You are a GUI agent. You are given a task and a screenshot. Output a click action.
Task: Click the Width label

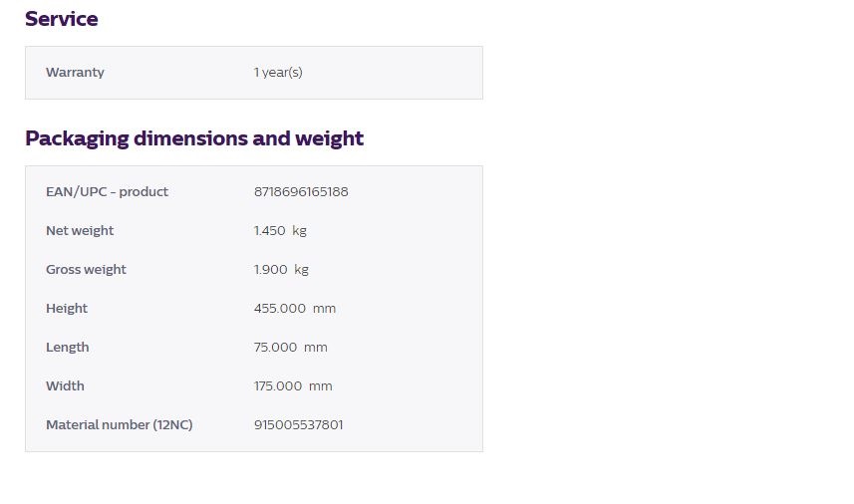coord(65,385)
